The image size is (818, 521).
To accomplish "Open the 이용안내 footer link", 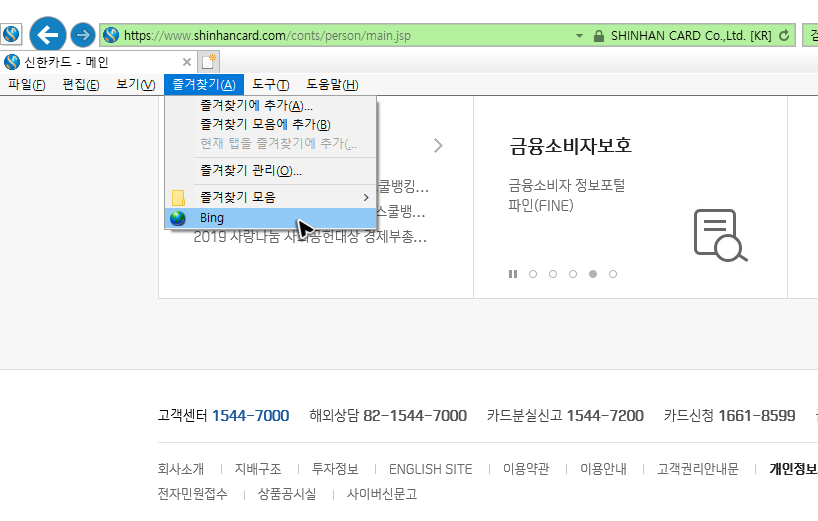I will [x=603, y=469].
